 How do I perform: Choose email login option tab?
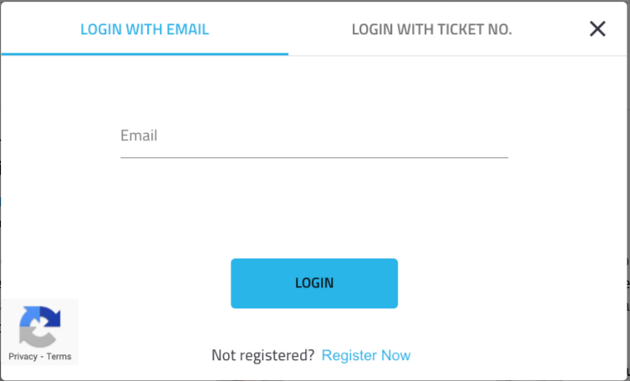point(145,29)
